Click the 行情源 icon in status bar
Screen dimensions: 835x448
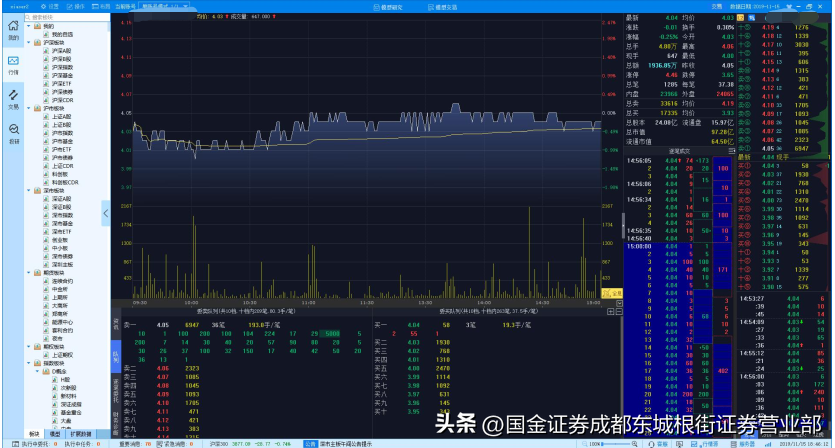click(694, 444)
